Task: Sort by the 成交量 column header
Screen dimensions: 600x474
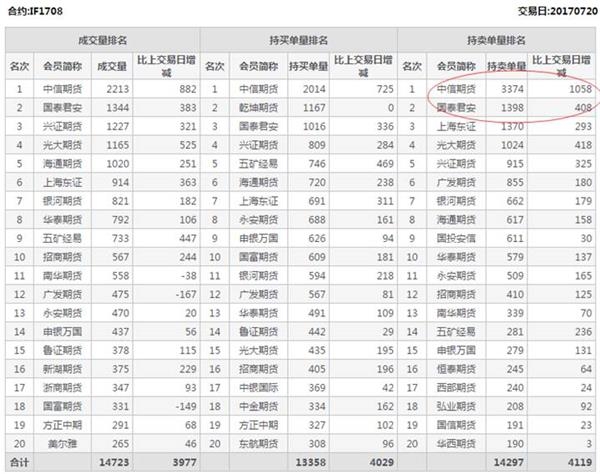Action: point(111,66)
